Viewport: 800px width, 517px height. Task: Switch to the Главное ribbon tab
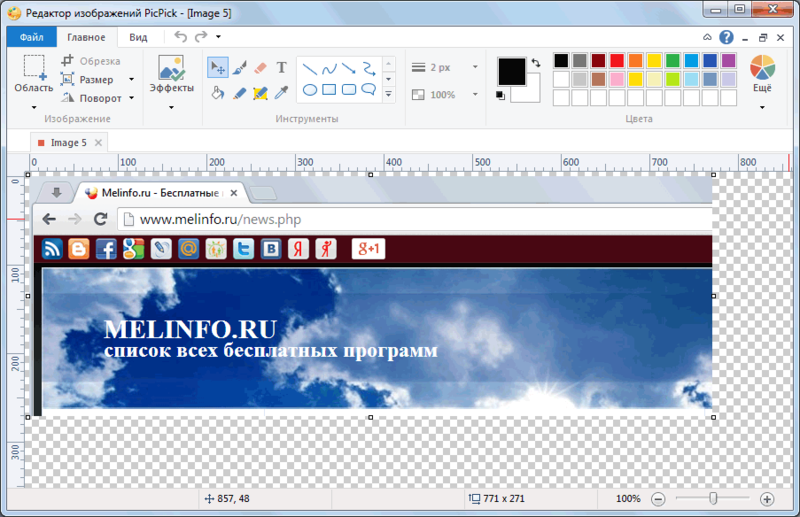tap(86, 37)
